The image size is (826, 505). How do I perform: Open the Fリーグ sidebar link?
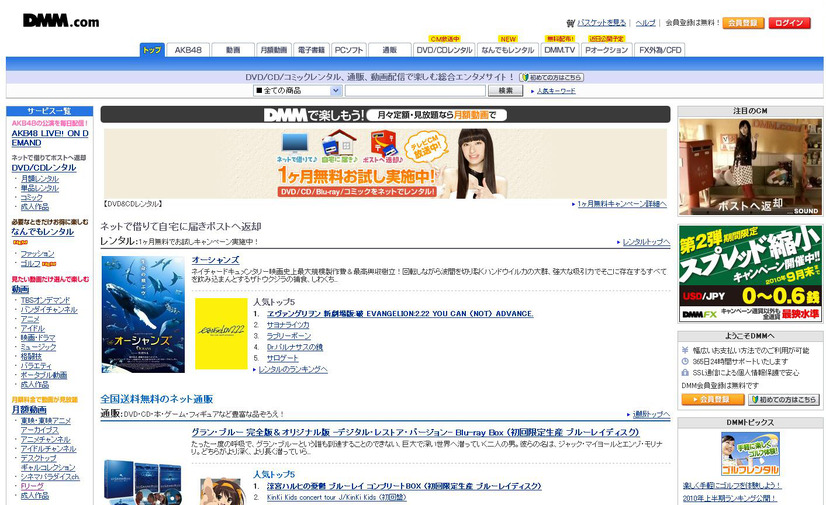[32, 486]
